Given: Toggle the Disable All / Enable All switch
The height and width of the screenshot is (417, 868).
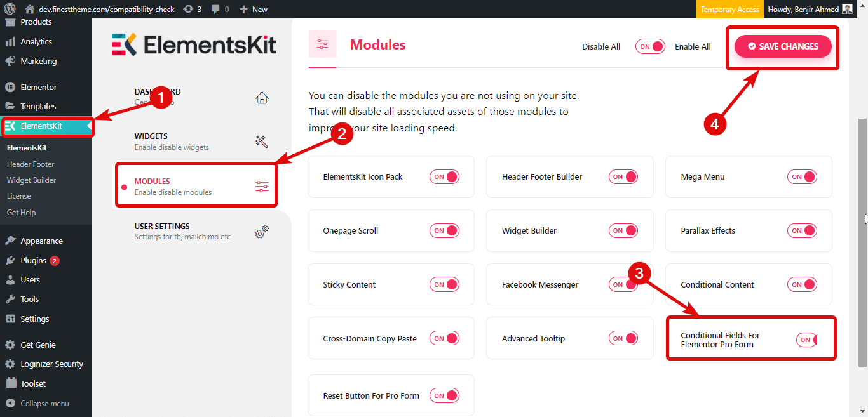Looking at the screenshot, I should pos(650,46).
